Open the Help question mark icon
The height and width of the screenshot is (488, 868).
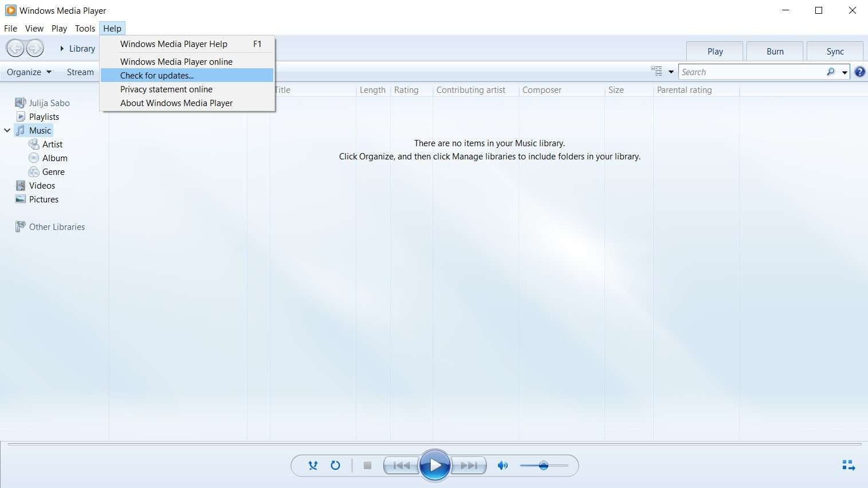(860, 72)
